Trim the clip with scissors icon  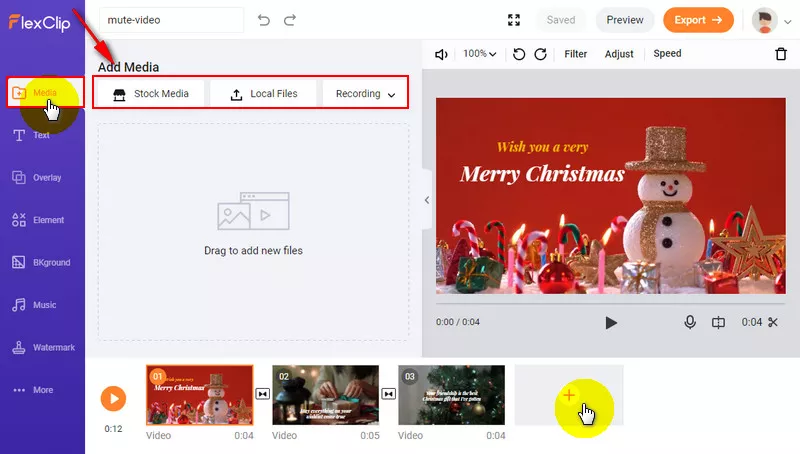click(773, 322)
